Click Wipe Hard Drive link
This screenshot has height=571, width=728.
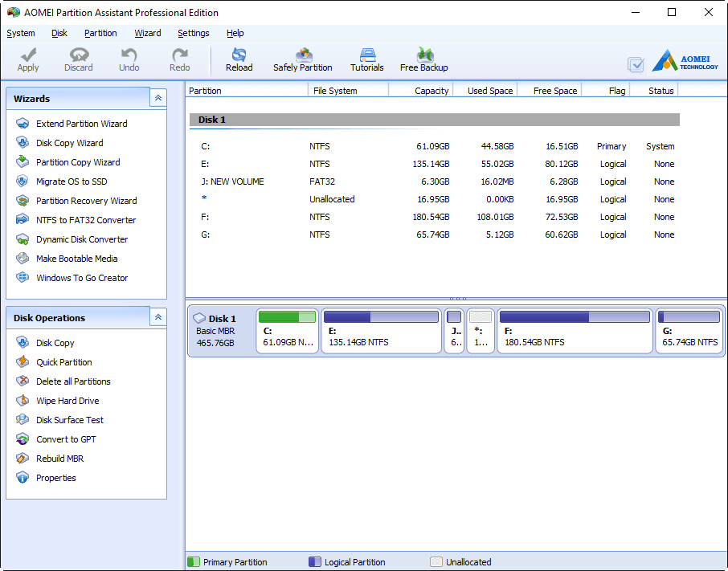coord(67,401)
